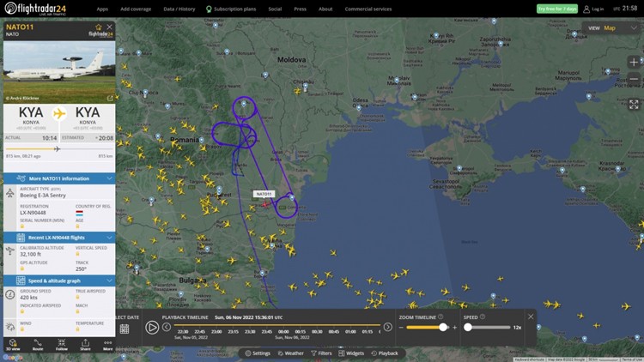Zoom out the map with minus button
This screenshot has height=362, width=644.
coord(634,79)
